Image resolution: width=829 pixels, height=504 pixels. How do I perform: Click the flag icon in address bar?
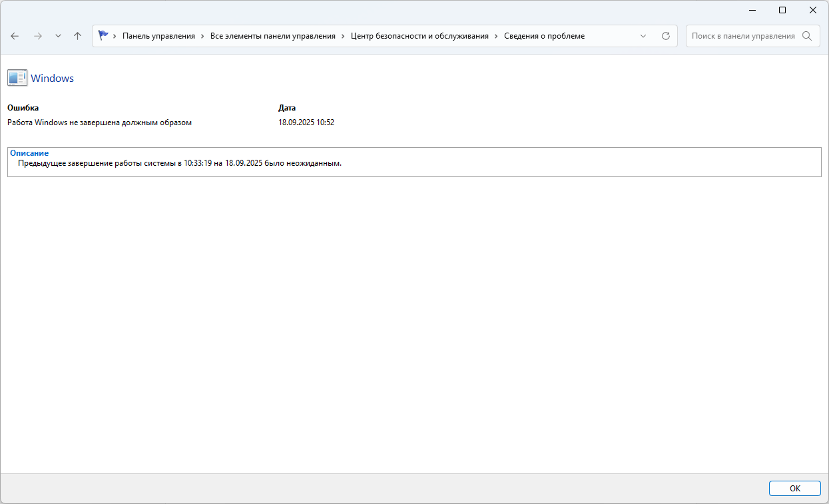point(103,36)
